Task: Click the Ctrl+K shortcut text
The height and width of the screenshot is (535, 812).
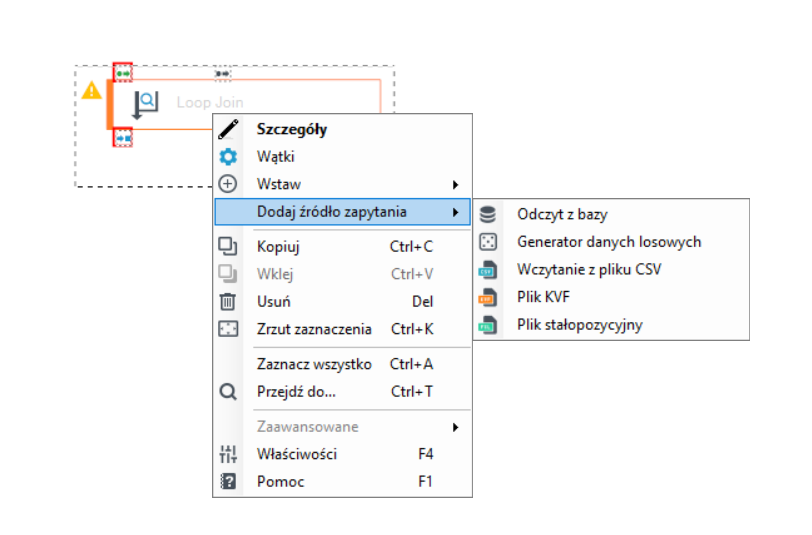Action: tap(412, 329)
